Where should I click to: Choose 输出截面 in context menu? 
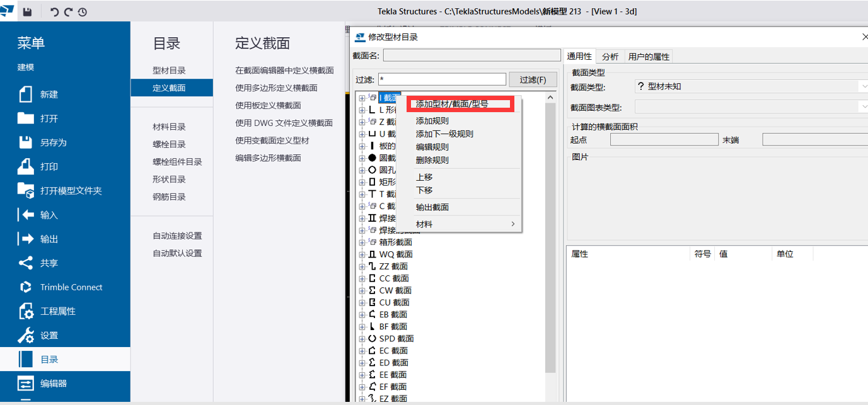tap(432, 207)
